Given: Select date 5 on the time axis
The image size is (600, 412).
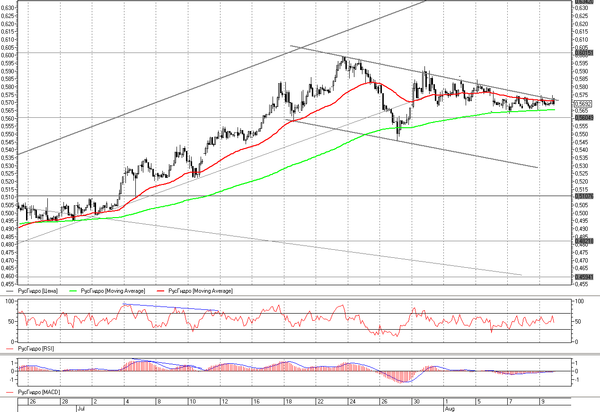Looking at the screenshot, I should (479, 402).
